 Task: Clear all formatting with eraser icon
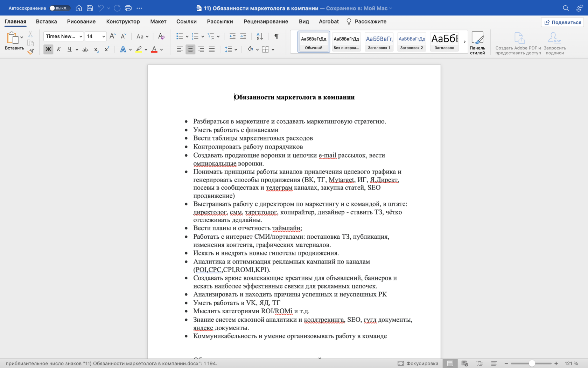(161, 36)
